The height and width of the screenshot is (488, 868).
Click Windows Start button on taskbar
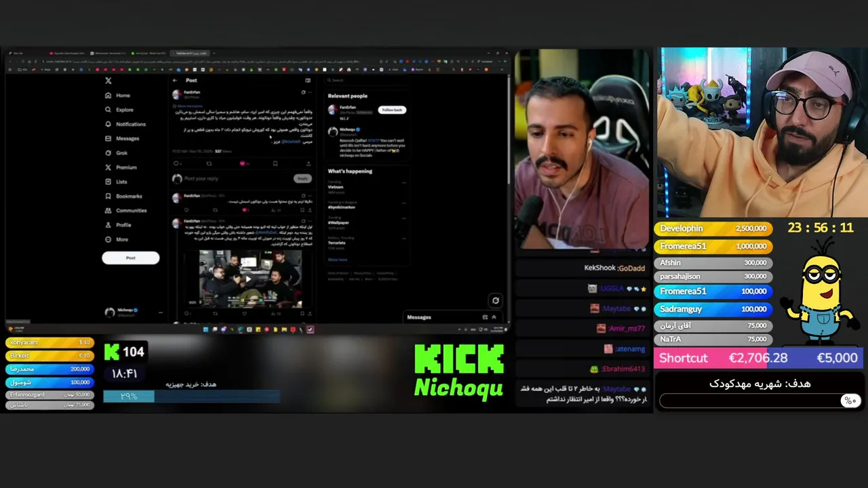[x=205, y=329]
